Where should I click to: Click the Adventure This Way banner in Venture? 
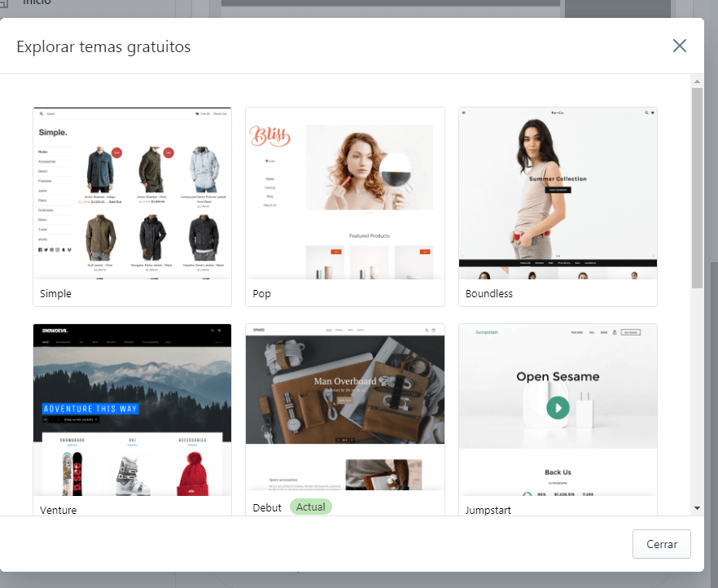(90, 408)
